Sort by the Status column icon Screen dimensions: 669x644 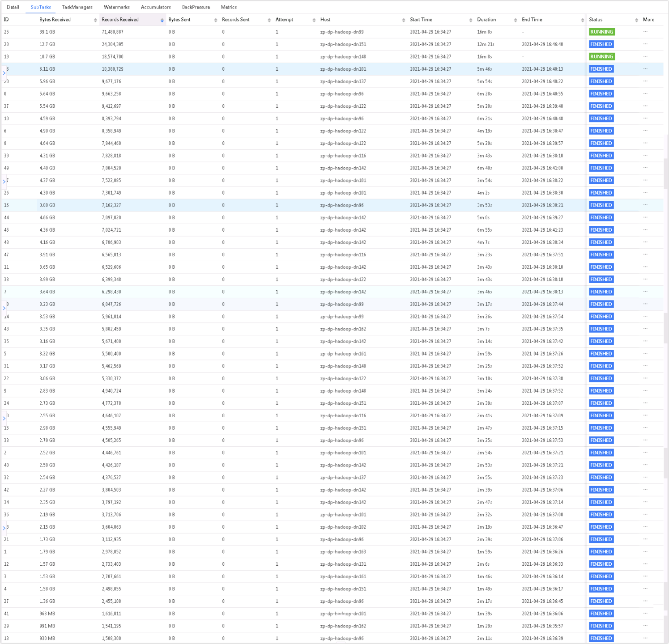[x=636, y=20]
